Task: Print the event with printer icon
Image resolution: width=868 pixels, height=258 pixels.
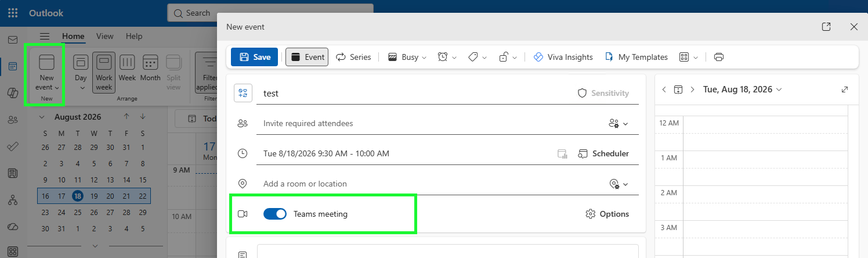Action: [x=719, y=57]
